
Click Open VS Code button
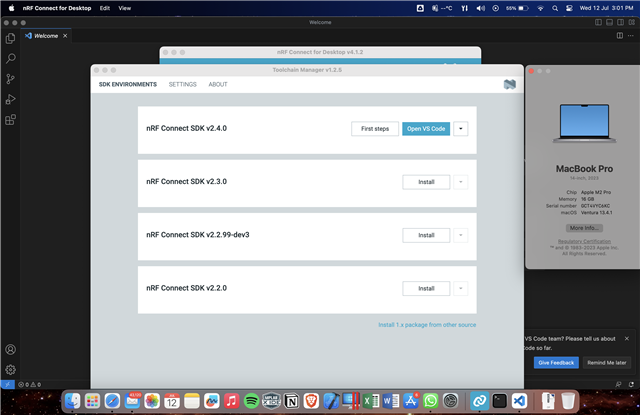point(426,129)
